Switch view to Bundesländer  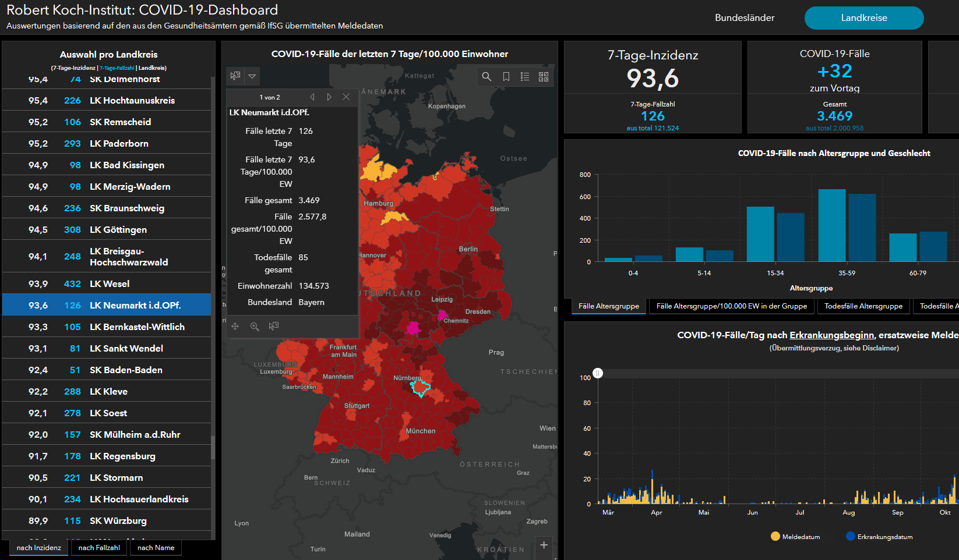tap(745, 18)
